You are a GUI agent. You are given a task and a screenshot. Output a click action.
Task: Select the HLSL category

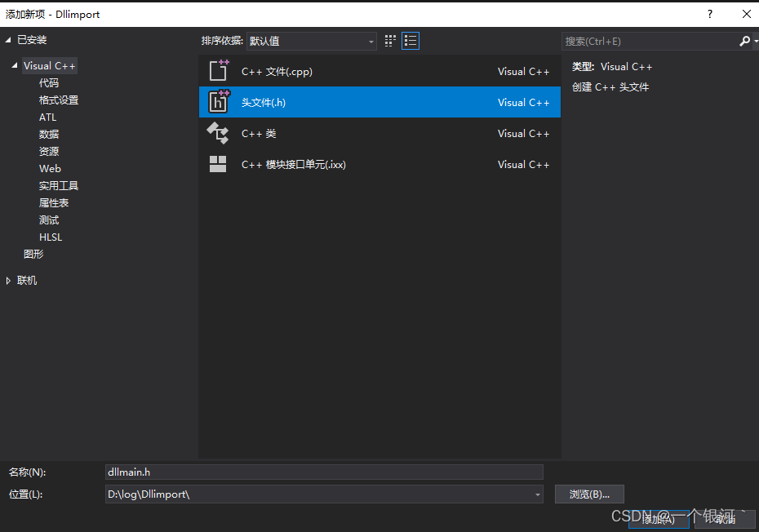point(51,237)
